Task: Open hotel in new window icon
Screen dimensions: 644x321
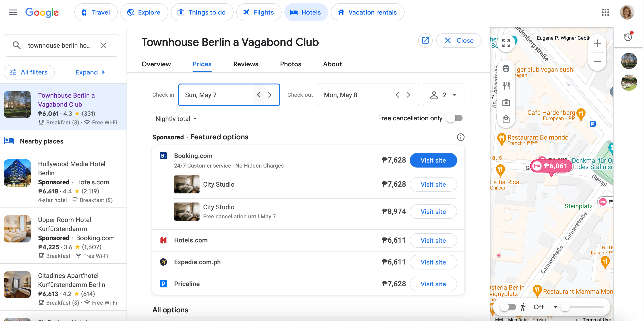Action: click(425, 41)
